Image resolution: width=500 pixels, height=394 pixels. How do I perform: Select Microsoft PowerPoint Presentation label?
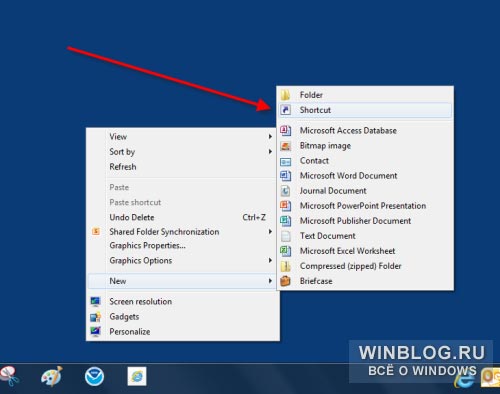coord(363,206)
